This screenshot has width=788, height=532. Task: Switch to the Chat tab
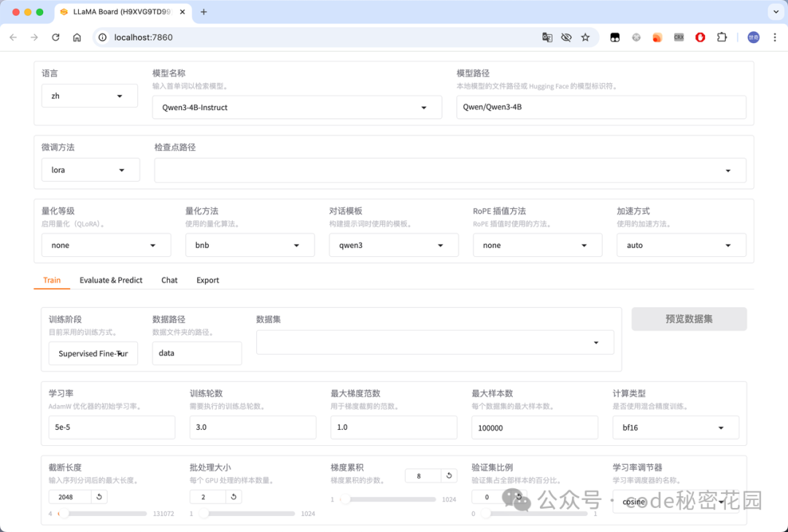click(169, 280)
